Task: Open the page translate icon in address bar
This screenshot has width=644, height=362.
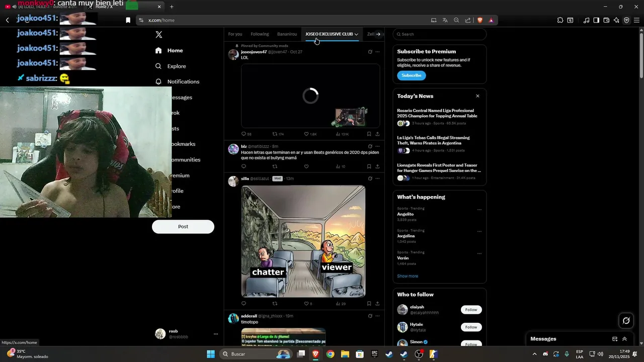Action: 445,20
